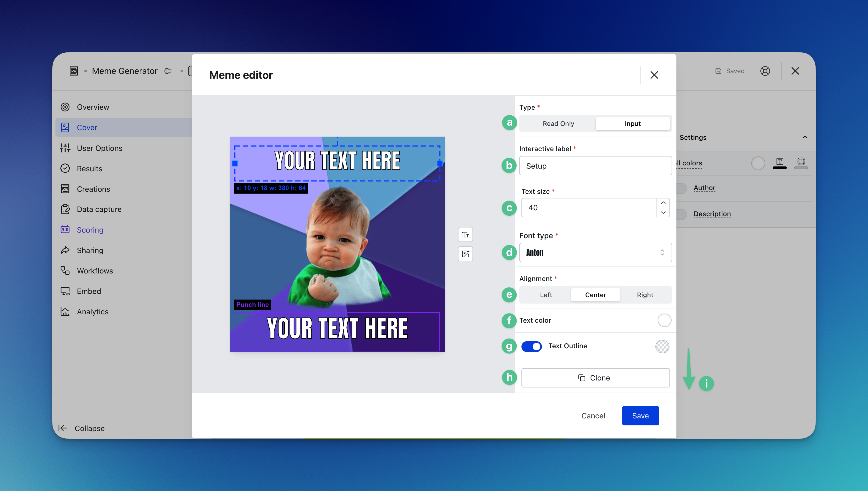Open the Font type Anton dropdown

tap(595, 252)
